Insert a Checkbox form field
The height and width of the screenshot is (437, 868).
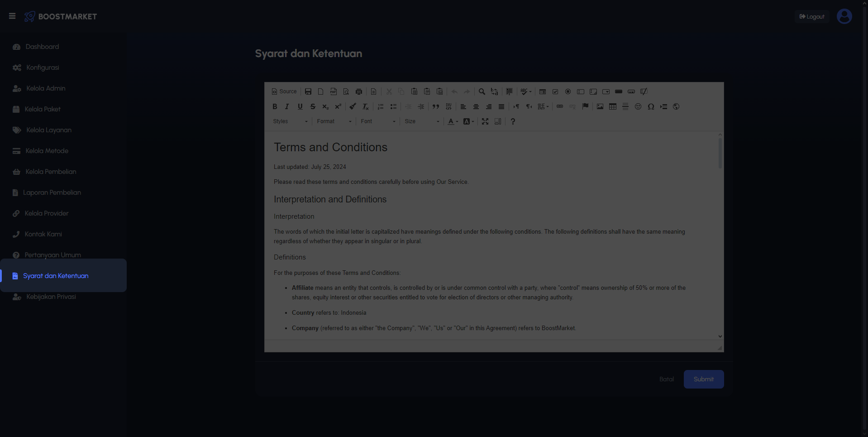pos(555,91)
